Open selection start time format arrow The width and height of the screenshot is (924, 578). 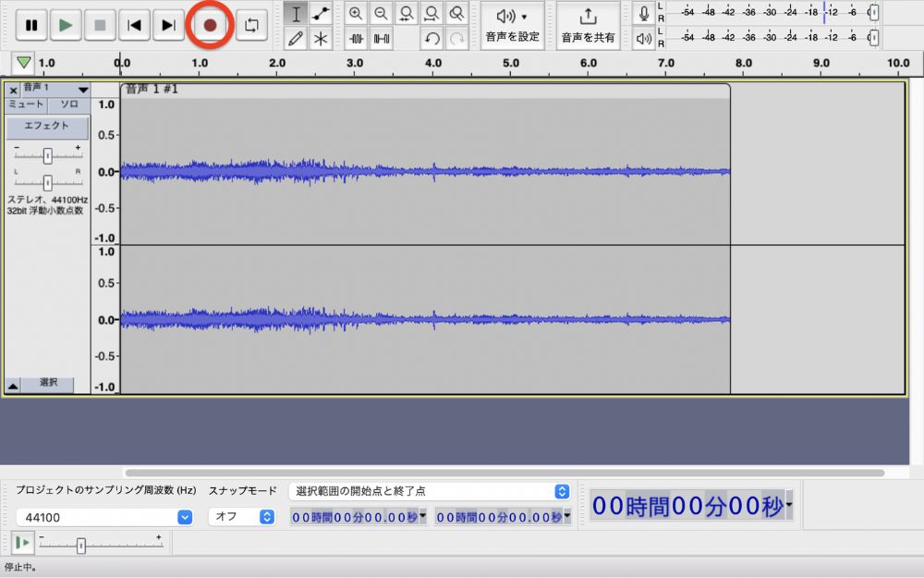[x=422, y=517]
